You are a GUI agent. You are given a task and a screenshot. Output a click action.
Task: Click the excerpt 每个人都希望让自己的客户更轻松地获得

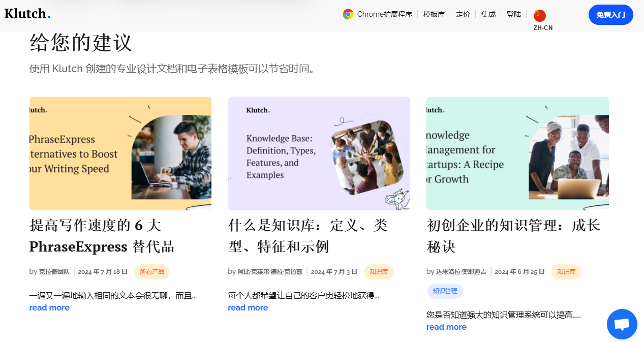[x=303, y=296]
